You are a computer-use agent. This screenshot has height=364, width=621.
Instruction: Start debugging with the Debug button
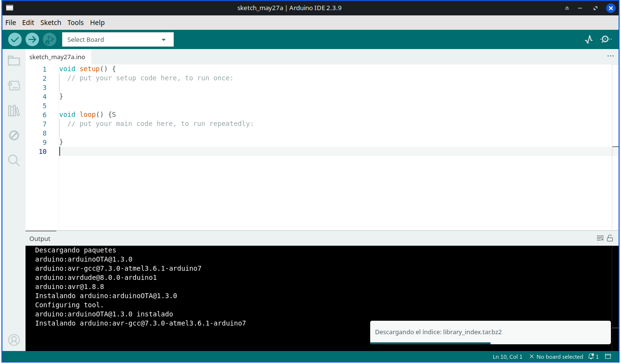(x=49, y=39)
